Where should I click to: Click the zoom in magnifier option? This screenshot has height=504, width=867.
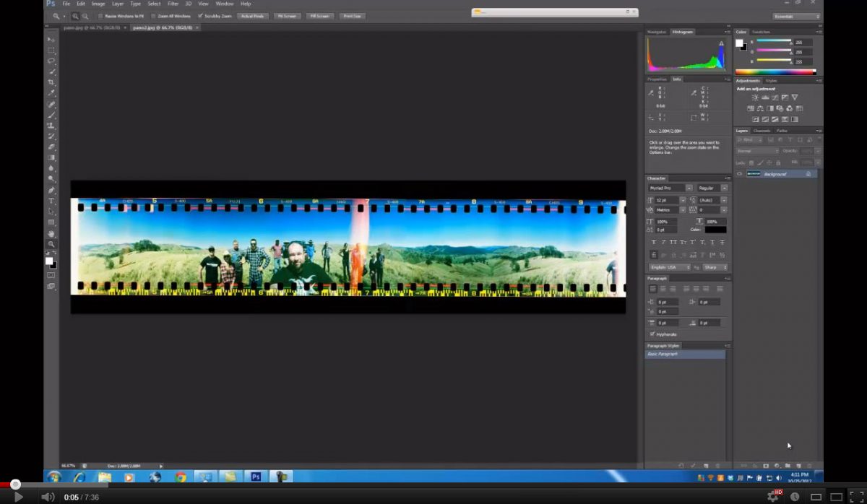click(x=75, y=16)
